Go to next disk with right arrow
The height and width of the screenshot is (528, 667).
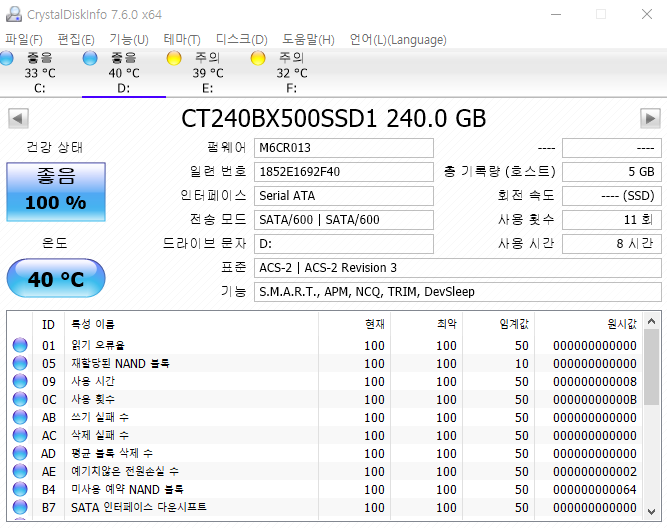650,118
